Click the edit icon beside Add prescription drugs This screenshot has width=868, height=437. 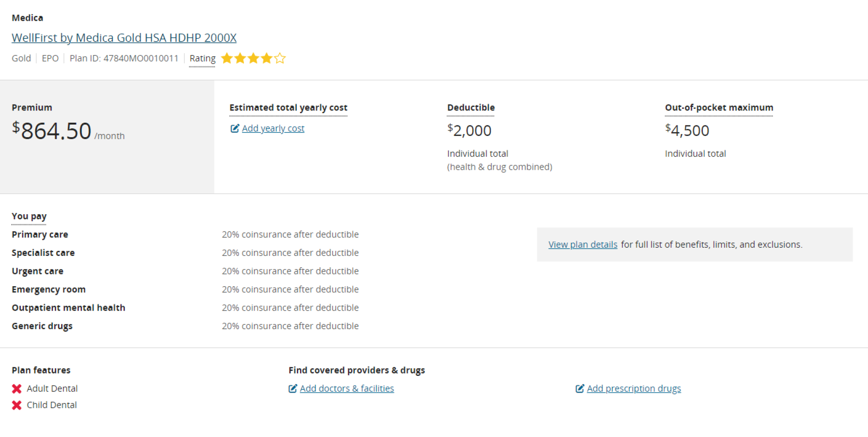click(580, 389)
